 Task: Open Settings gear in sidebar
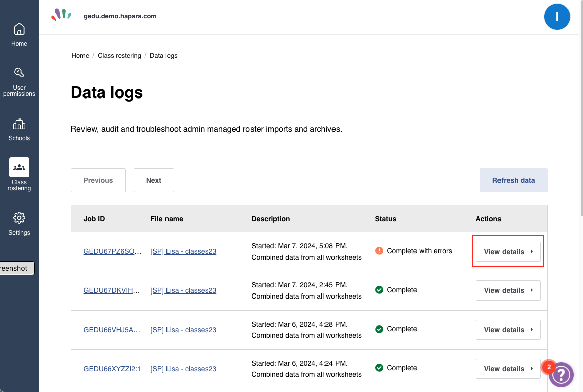tap(19, 218)
